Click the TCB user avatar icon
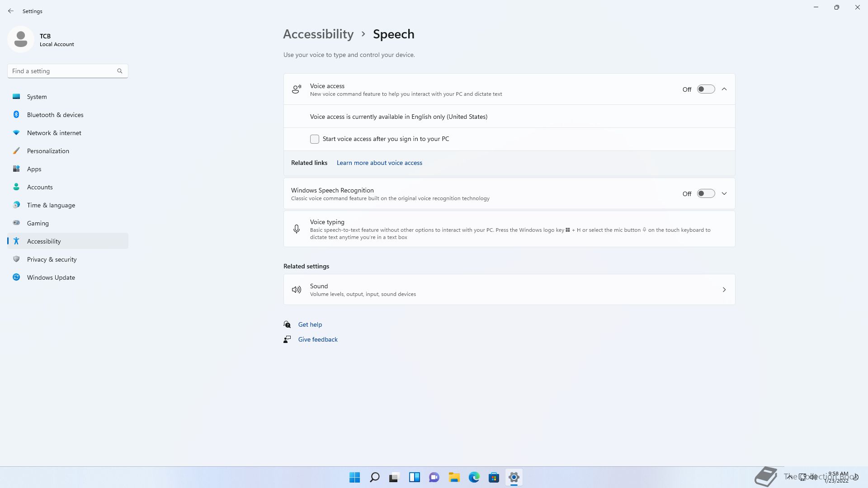The height and width of the screenshot is (488, 868). point(21,39)
